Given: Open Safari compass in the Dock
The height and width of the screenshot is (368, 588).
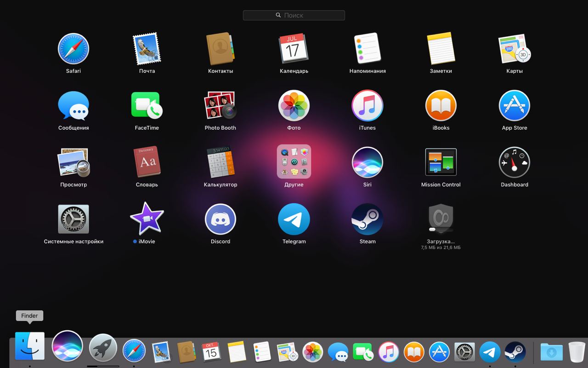Looking at the screenshot, I should tap(134, 351).
